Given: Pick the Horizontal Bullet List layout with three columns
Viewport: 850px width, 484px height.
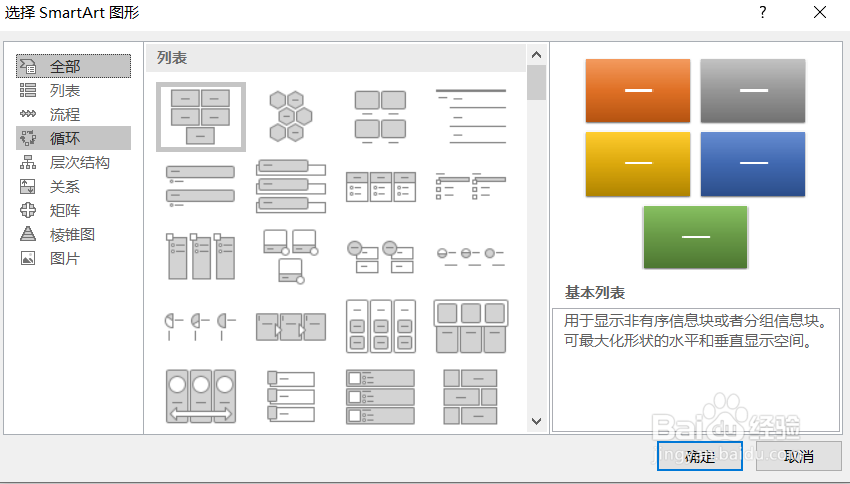Looking at the screenshot, I should click(381, 186).
